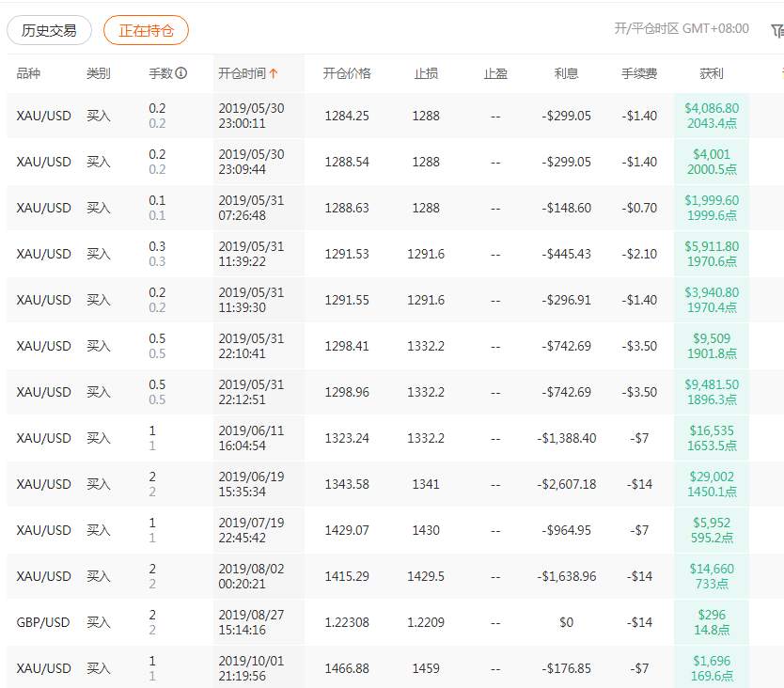Select the 正在持仓 tab

click(x=146, y=30)
